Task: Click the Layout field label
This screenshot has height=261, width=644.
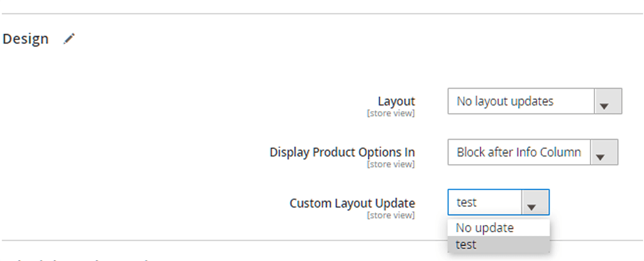Action: point(396,101)
